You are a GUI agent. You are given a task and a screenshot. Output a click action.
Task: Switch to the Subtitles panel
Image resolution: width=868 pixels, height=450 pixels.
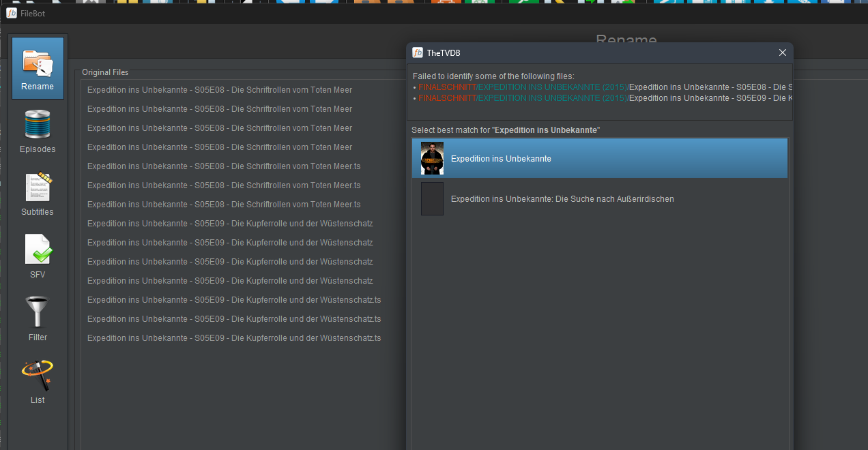coord(38,194)
